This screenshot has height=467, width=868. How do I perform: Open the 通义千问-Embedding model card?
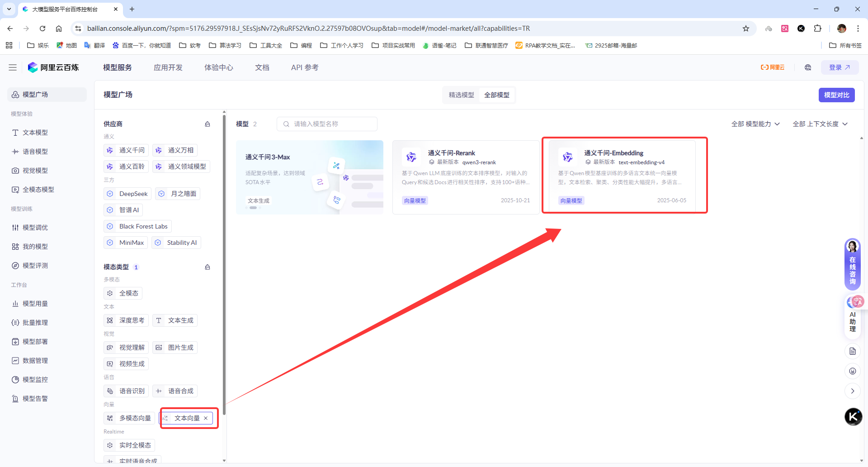coord(622,177)
